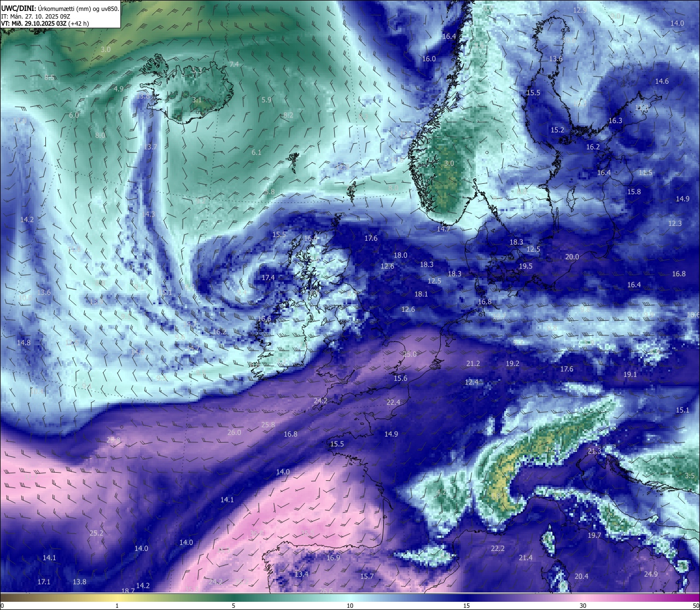The width and height of the screenshot is (700, 610).
Task: Click the 21.2 map value
Action: (x=473, y=364)
